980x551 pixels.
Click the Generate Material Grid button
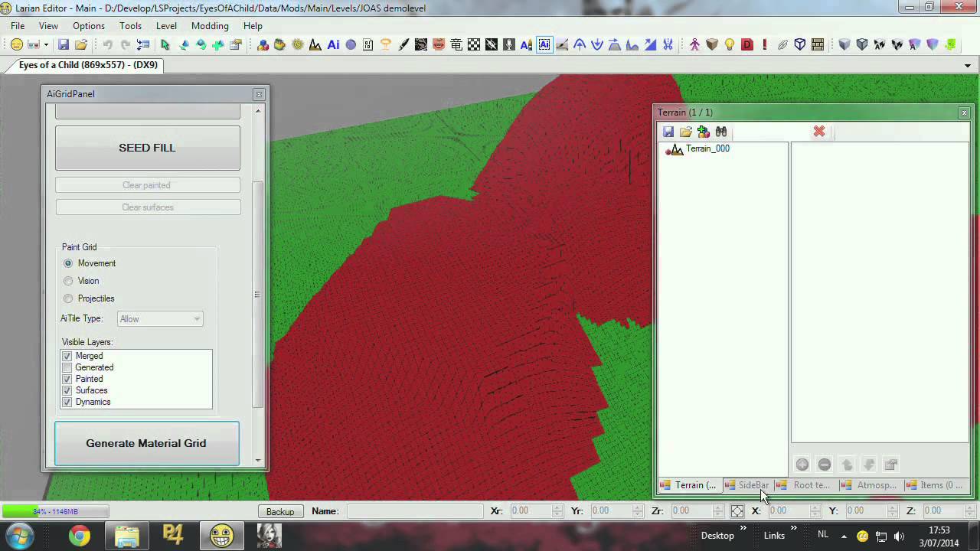pos(146,443)
